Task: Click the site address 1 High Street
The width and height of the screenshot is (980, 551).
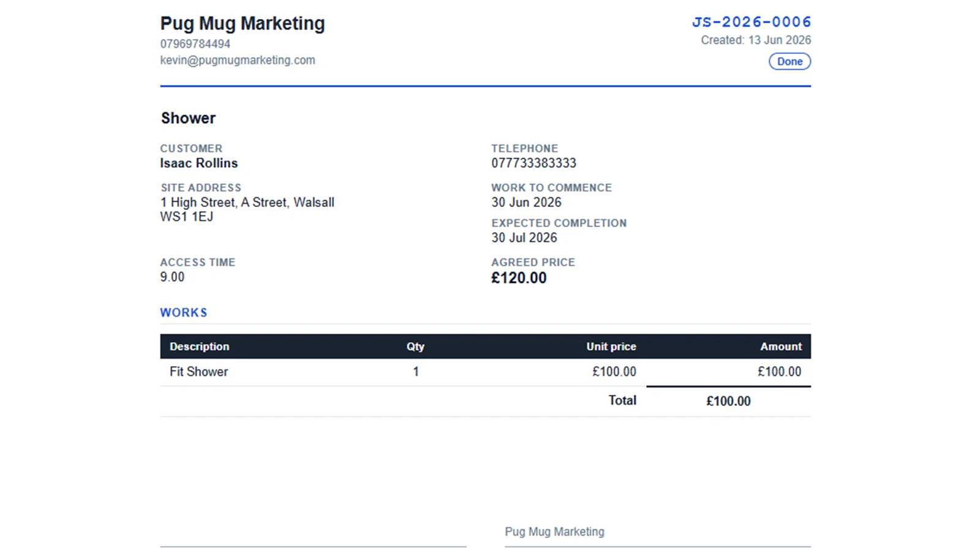Action: pyautogui.click(x=198, y=202)
